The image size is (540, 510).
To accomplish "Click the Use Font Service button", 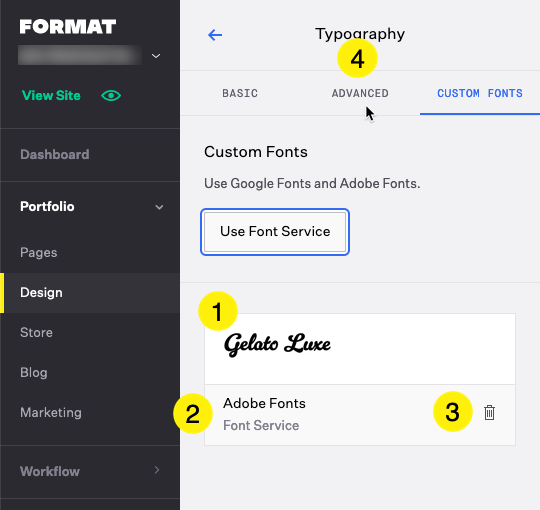I will (275, 232).
